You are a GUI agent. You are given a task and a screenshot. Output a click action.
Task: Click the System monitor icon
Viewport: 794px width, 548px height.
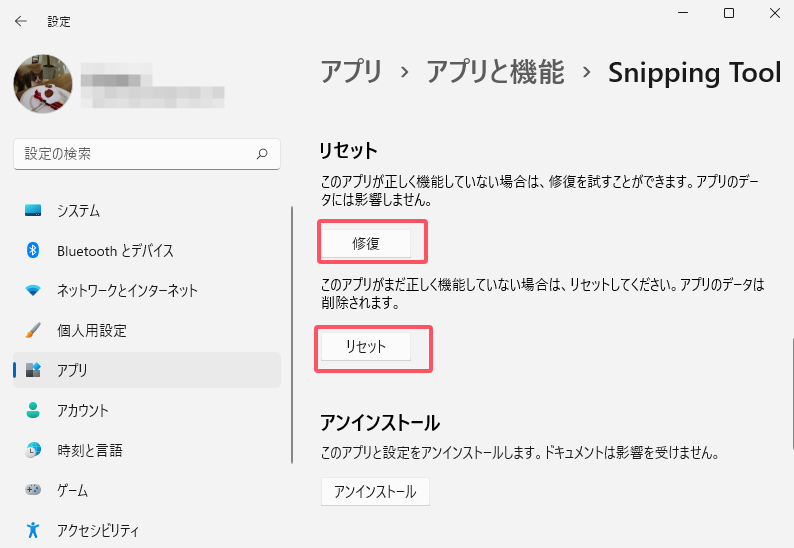pyautogui.click(x=33, y=211)
